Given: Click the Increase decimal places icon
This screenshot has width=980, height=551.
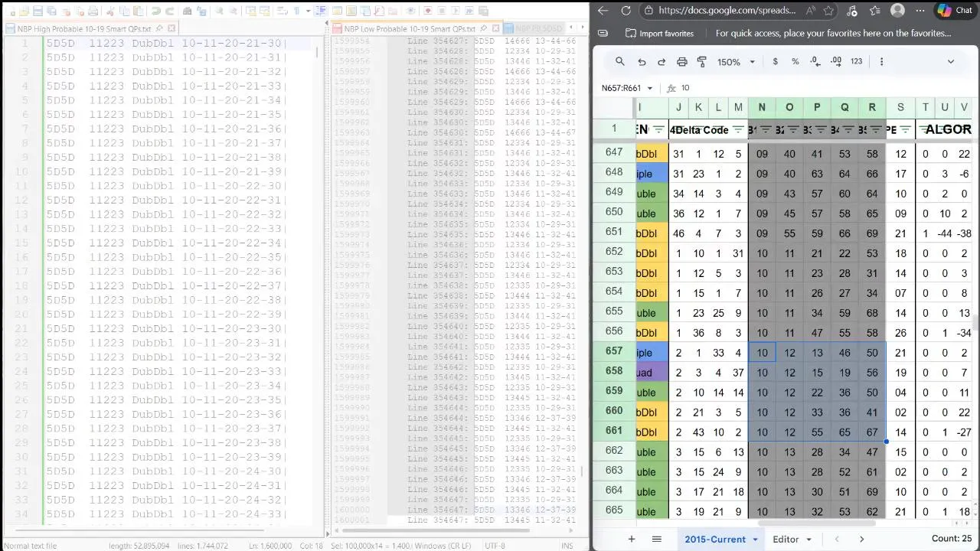Looking at the screenshot, I should [835, 61].
